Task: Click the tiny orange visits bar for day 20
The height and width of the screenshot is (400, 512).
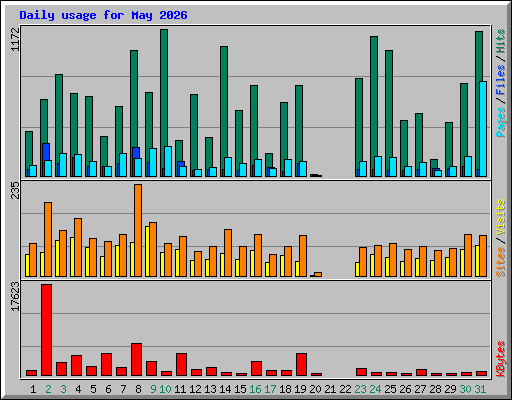Action: (x=318, y=274)
